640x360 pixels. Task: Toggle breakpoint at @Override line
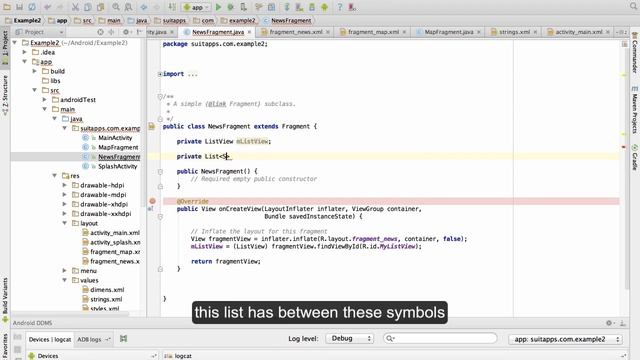152,201
